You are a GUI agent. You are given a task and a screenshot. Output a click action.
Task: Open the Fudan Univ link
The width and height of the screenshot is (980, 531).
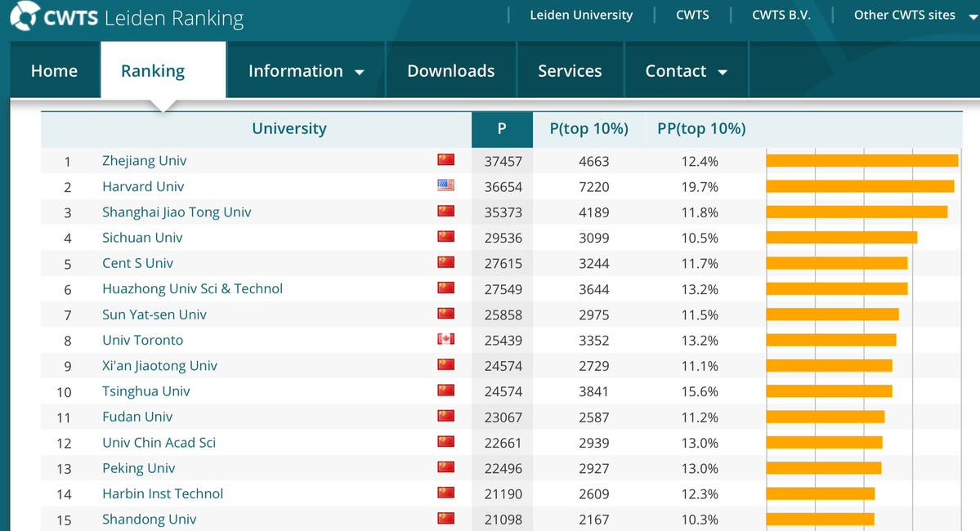coord(137,417)
